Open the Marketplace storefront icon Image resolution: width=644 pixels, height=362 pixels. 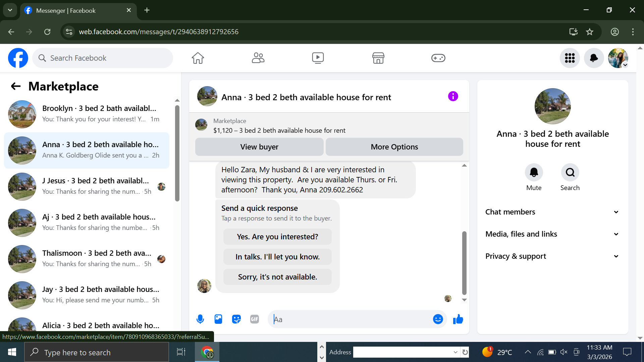[x=378, y=58]
